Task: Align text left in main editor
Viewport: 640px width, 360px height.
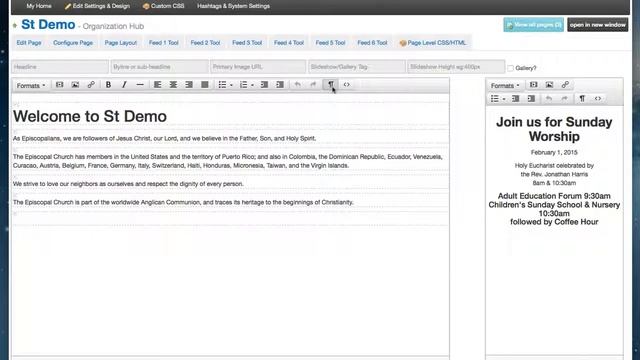Action: point(157,85)
